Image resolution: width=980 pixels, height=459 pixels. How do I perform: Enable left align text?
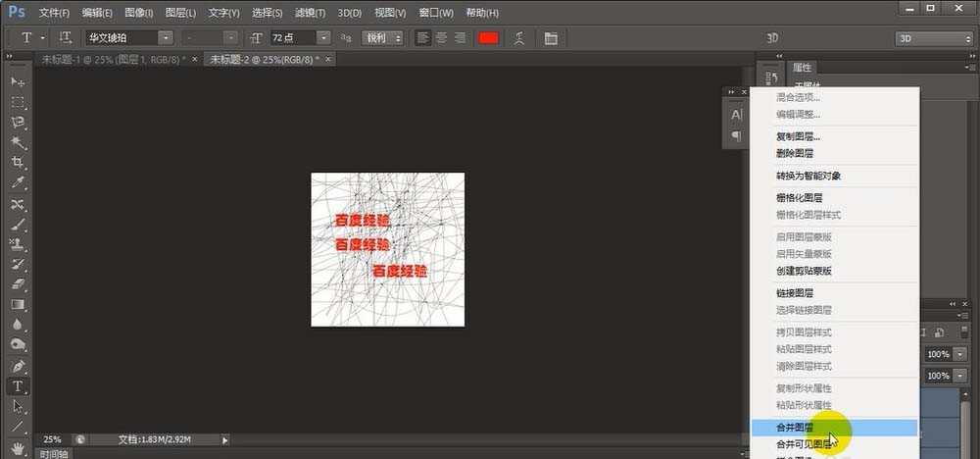coord(423,38)
